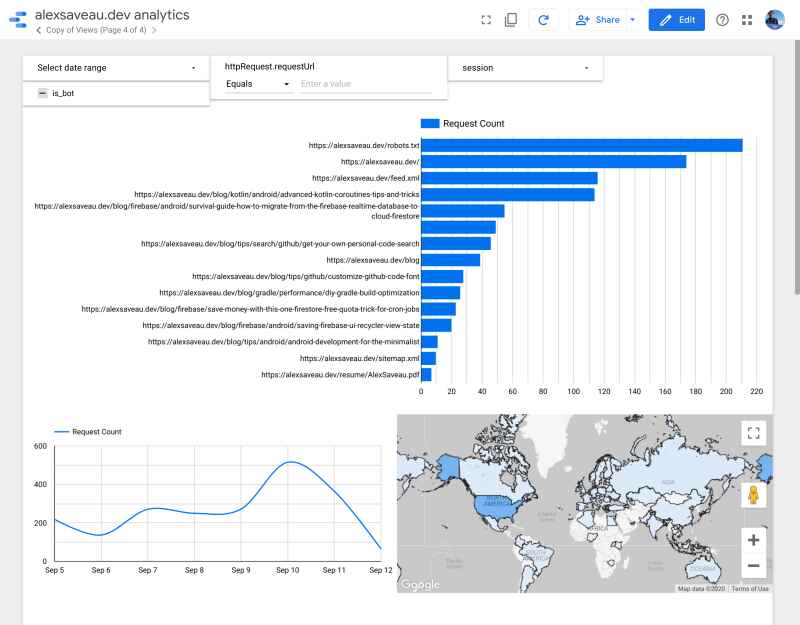
Task: Enter presentation mode via the fullscreen icon
Action: coord(485,17)
